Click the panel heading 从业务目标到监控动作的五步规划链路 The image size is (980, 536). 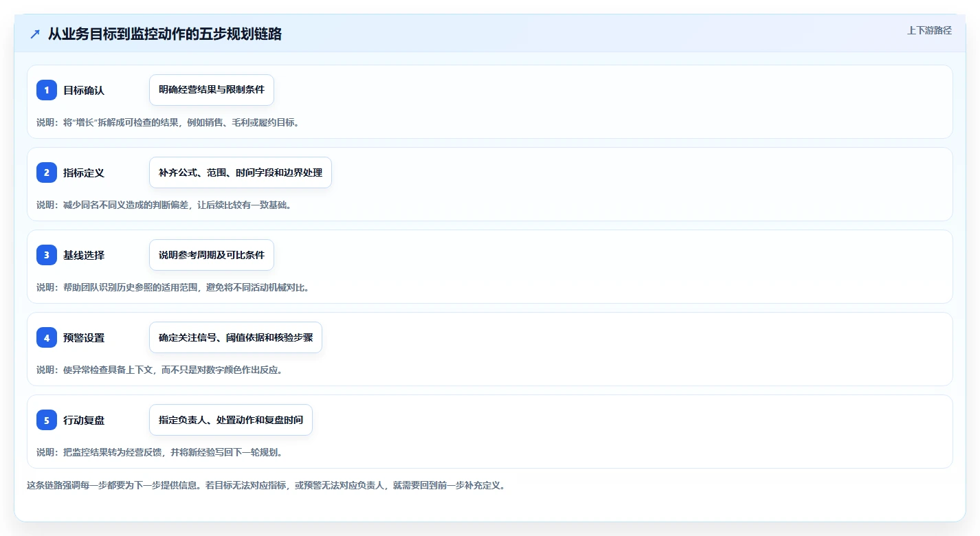point(165,34)
